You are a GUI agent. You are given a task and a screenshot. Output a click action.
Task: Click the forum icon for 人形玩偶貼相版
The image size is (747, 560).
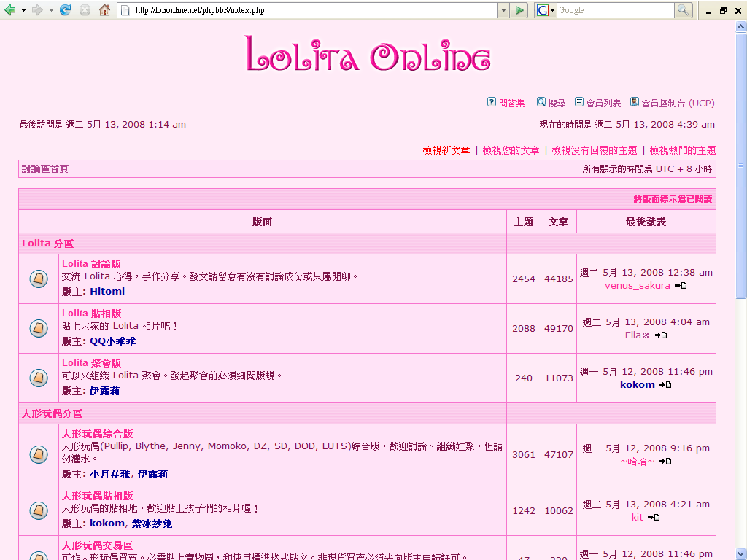click(39, 510)
